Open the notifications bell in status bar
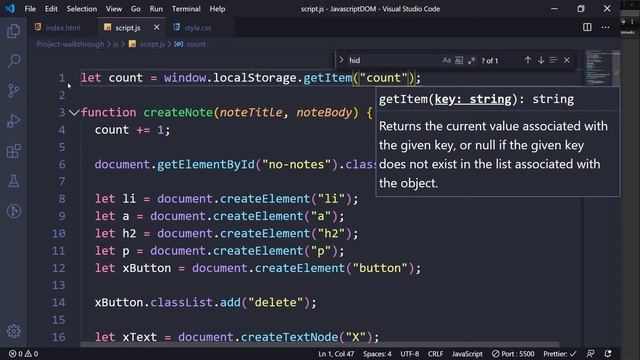This screenshot has height=360, width=640. click(x=608, y=354)
